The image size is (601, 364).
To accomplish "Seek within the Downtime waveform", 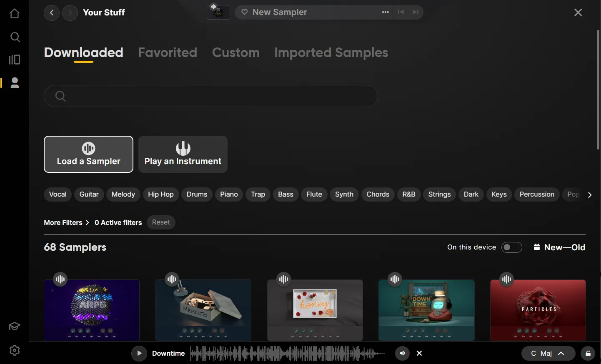I will 288,354.
